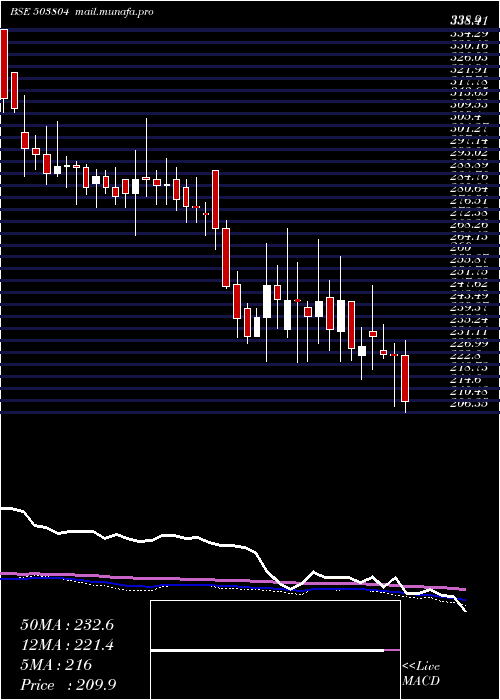Click the mail.munafa.pro watermark text
This screenshot has width=500, height=700.
point(112,12)
